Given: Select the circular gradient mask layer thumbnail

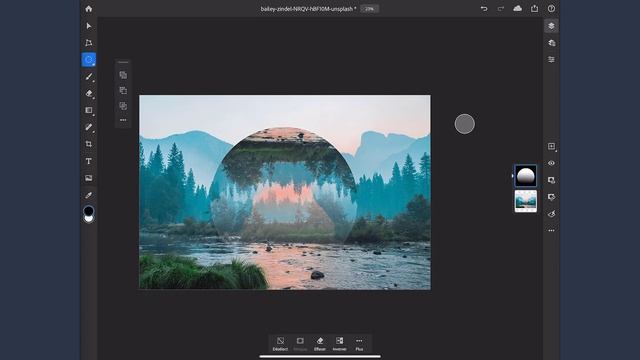Looking at the screenshot, I should pos(526,176).
